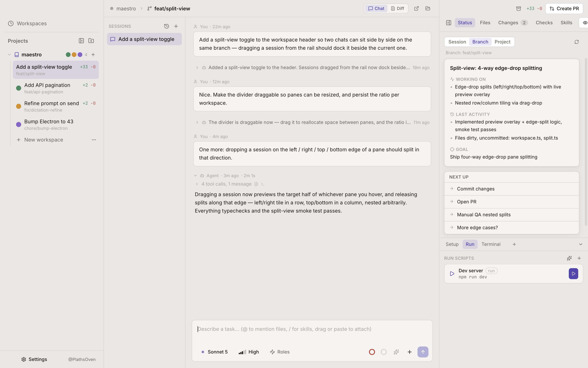Refresh the branch status summary

(577, 42)
